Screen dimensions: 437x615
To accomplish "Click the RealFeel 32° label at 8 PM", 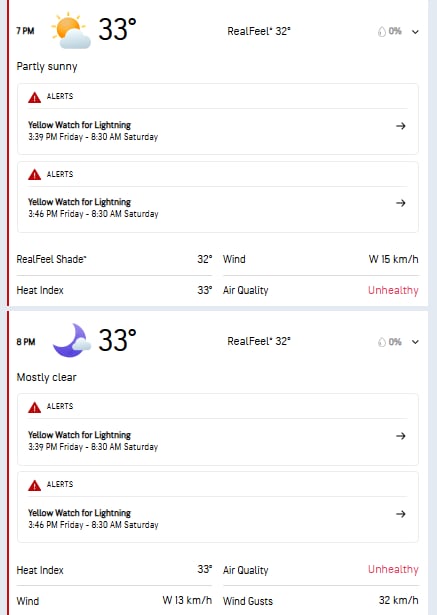I will 259,341.
